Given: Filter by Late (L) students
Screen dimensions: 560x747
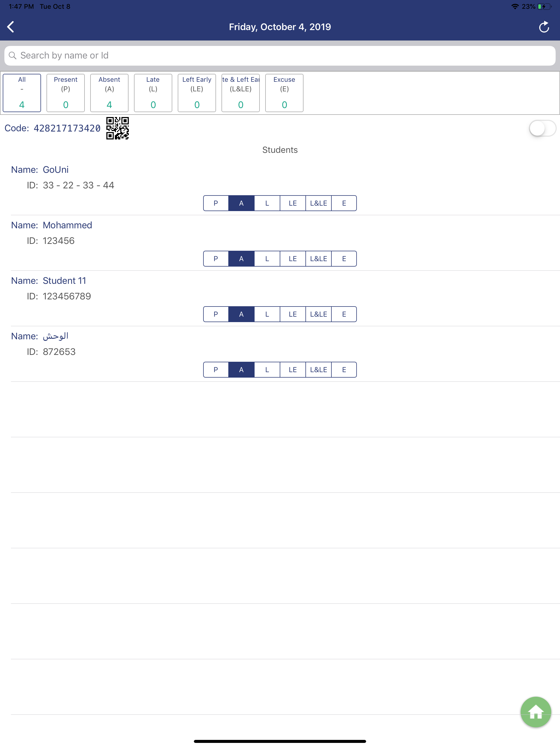Looking at the screenshot, I should pos(153,93).
